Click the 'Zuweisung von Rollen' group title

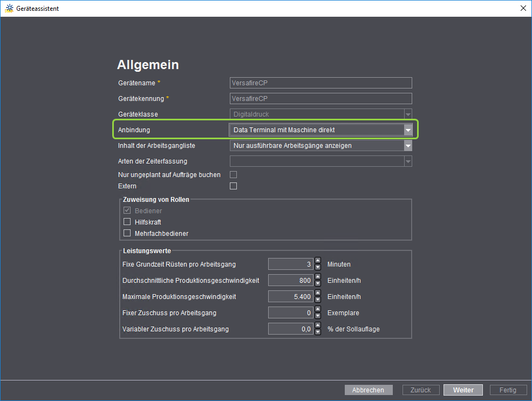coord(156,200)
